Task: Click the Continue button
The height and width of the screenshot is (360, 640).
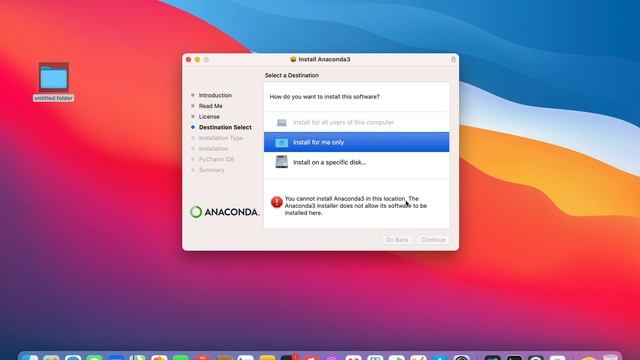Action: tap(433, 240)
